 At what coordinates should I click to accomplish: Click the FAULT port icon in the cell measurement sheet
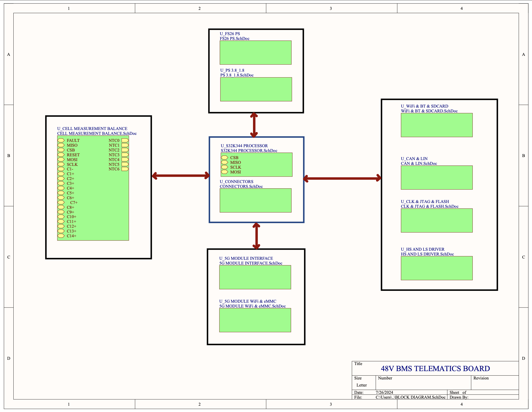61,140
